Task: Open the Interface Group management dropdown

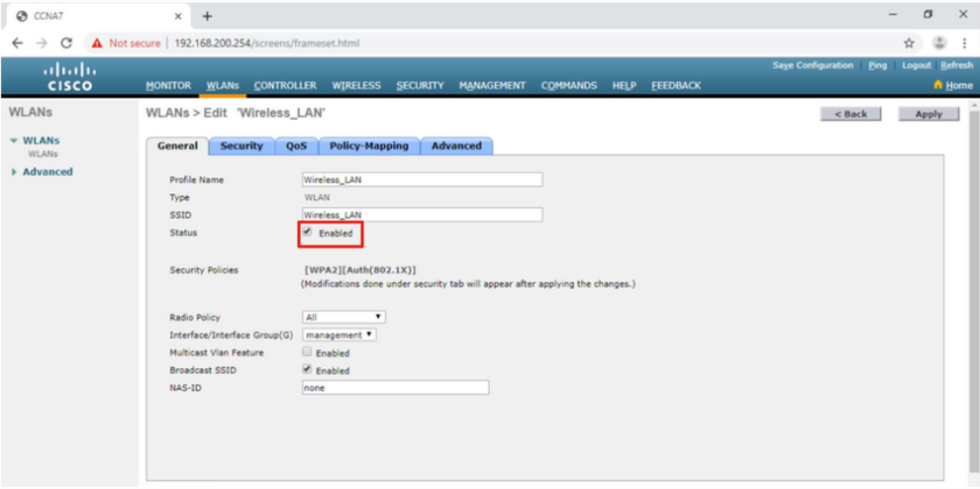Action: (x=340, y=335)
